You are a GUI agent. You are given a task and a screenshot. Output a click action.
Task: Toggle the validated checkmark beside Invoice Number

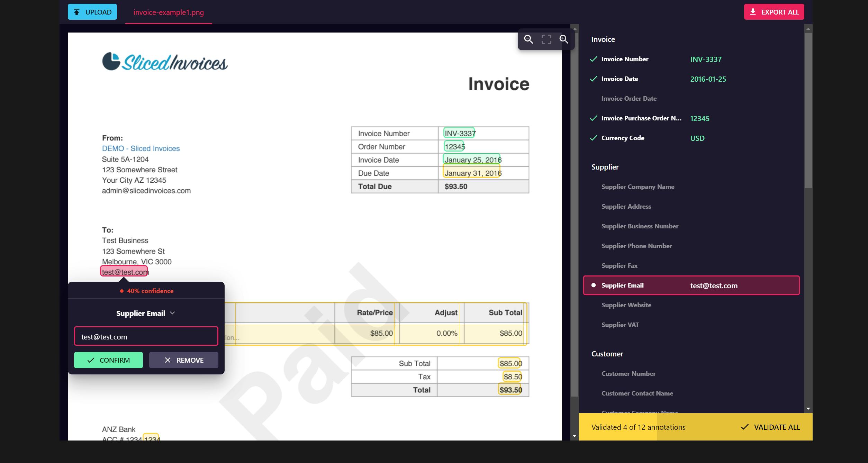(x=594, y=59)
